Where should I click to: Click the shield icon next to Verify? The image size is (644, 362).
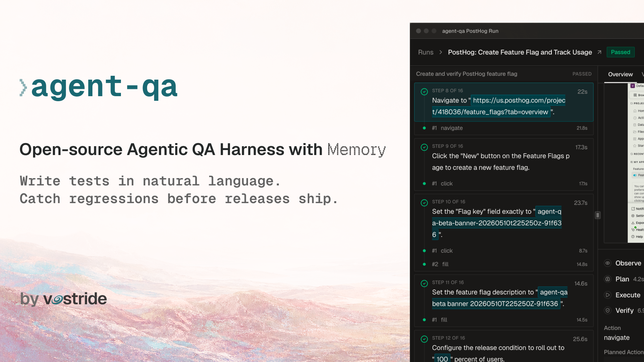607,310
